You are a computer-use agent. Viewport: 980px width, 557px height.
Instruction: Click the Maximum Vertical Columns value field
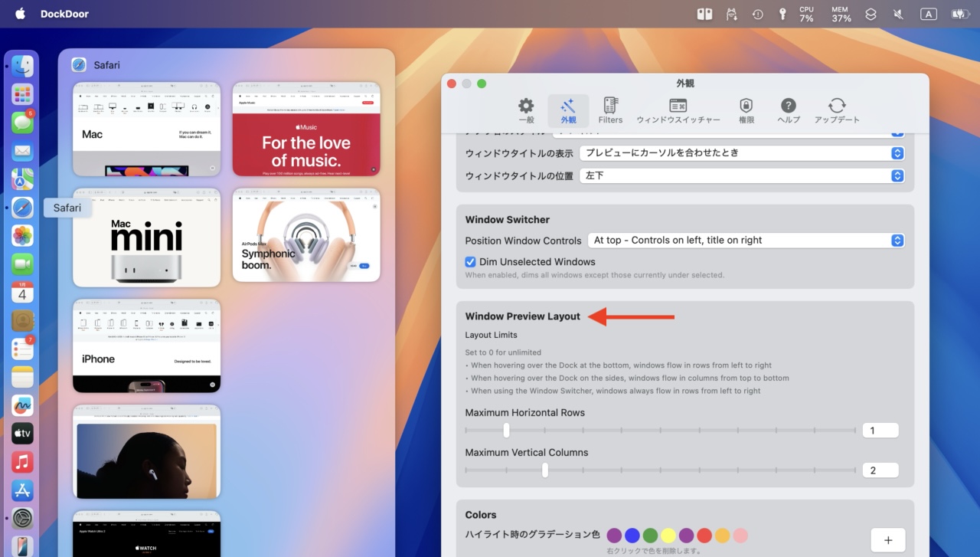[x=880, y=470]
